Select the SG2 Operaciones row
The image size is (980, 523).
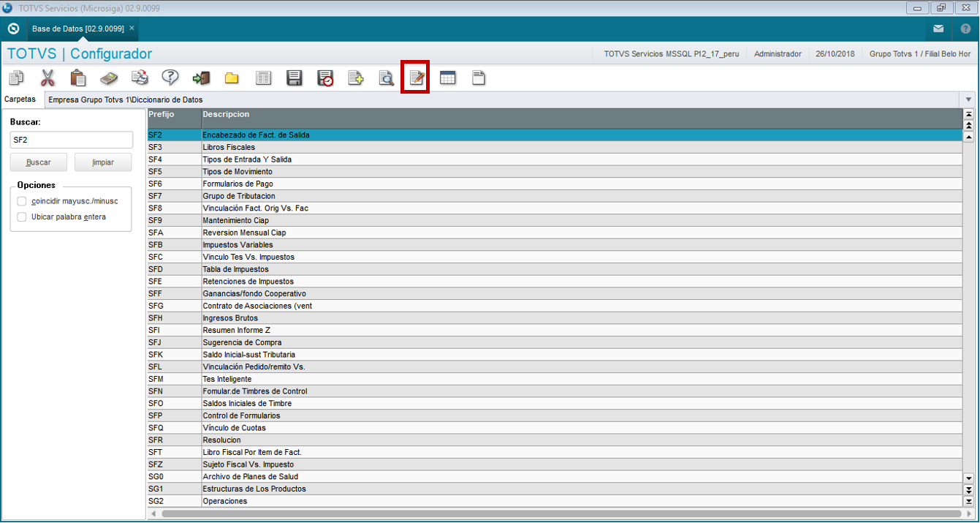point(555,501)
